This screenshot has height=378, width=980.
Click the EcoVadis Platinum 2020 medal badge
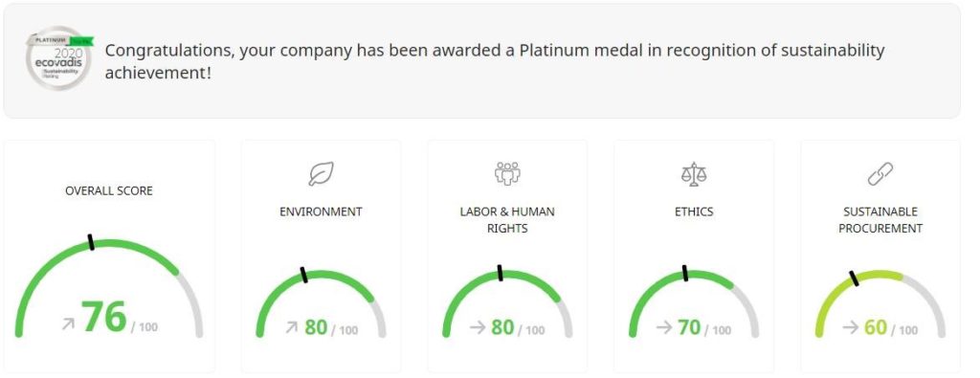pyautogui.click(x=59, y=57)
